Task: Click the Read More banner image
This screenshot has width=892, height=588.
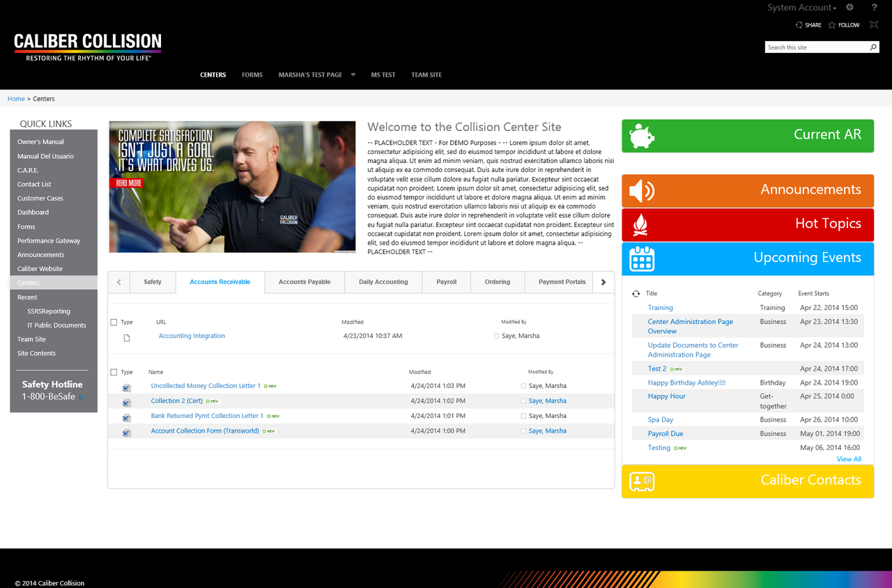Action: click(126, 183)
